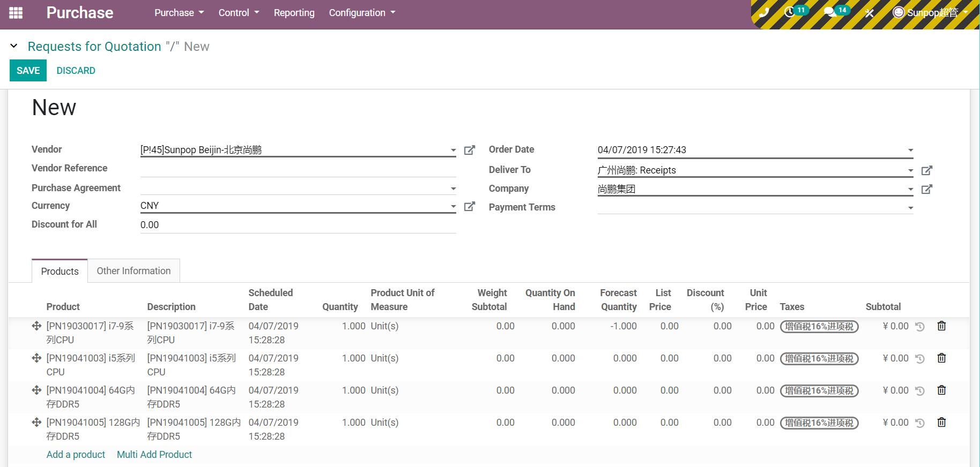
Task: Select tax tag on i7-9系列CPU row
Action: pyautogui.click(x=819, y=327)
